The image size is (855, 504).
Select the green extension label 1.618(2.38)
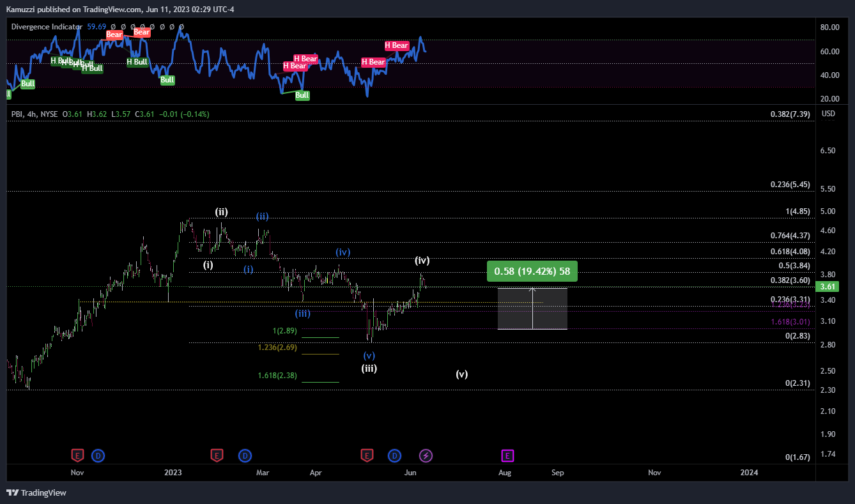277,376
